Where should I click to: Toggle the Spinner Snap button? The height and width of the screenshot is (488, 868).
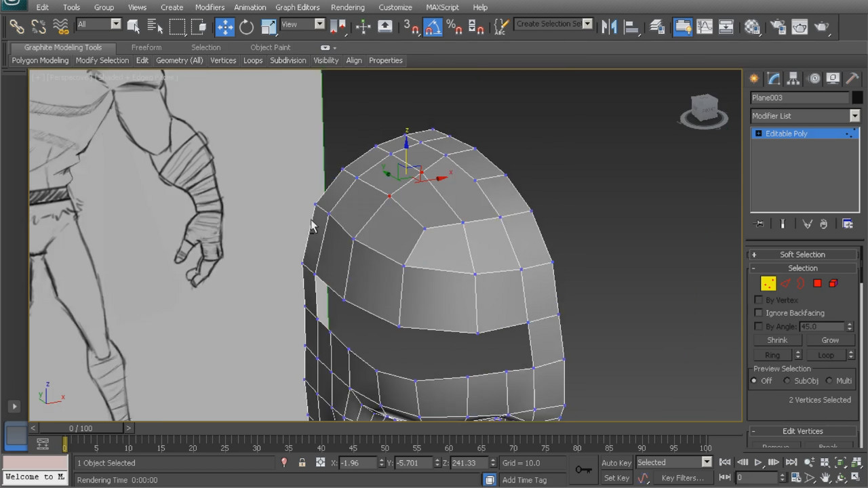(476, 26)
